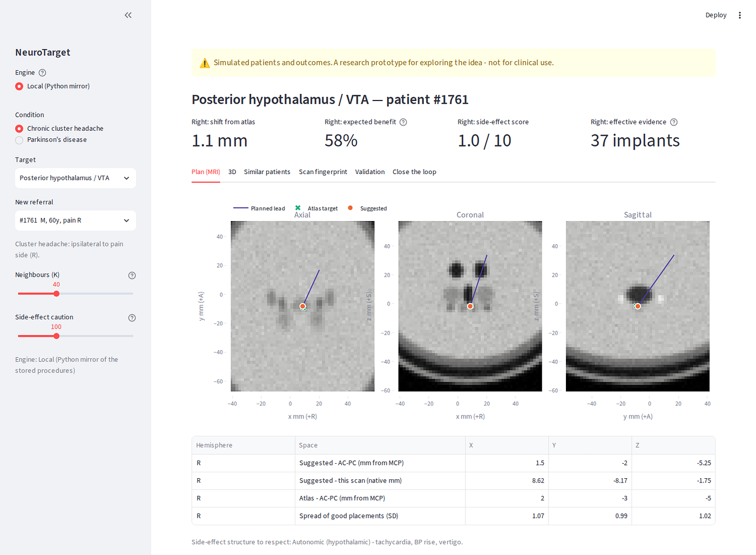Click the Sagittal MRI view

(638, 306)
